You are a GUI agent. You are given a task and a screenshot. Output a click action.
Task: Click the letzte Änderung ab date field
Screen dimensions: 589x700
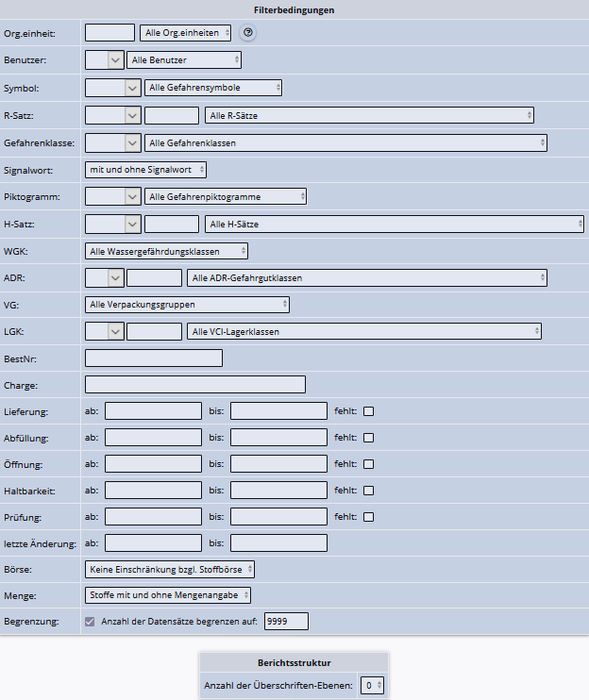point(153,542)
